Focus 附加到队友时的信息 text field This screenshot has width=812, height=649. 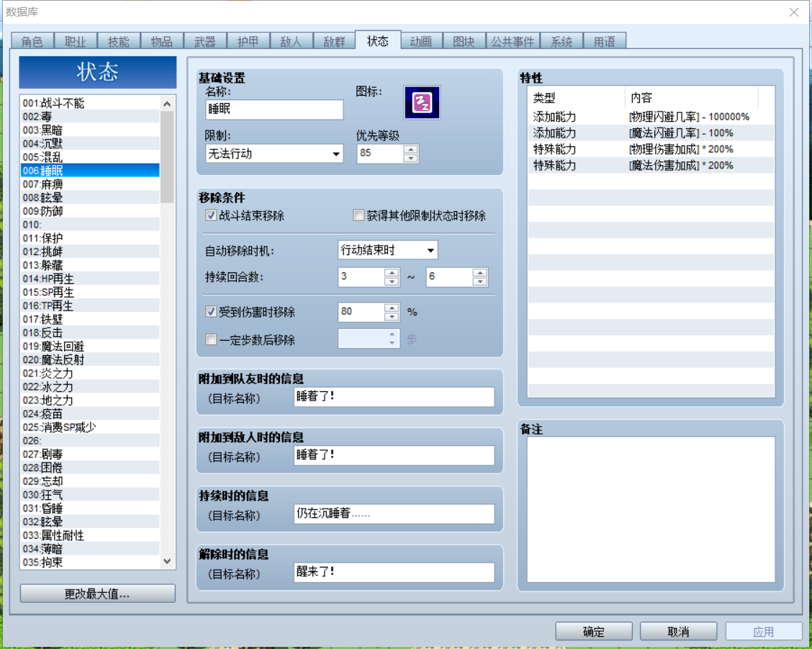pos(394,397)
